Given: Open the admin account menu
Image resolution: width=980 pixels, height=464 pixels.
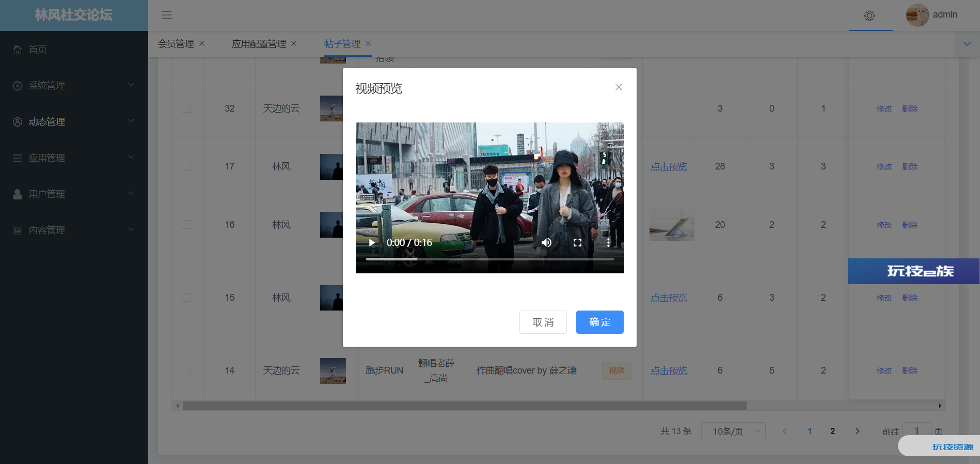Looking at the screenshot, I should tap(945, 14).
